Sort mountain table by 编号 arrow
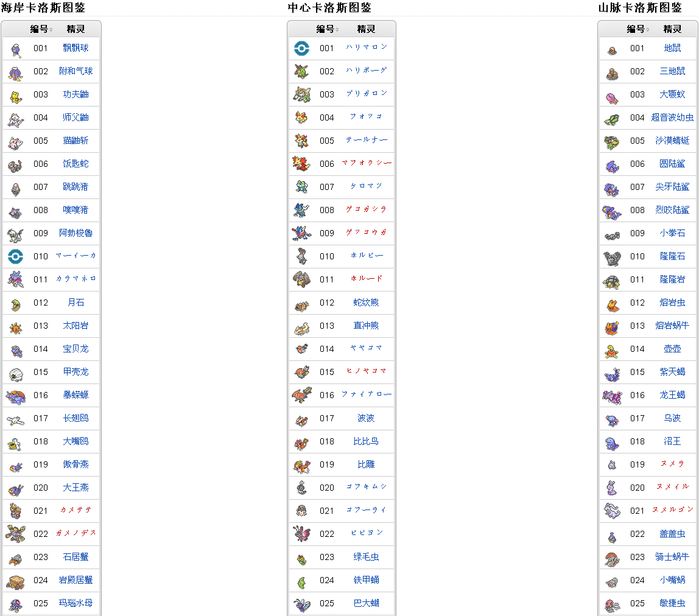 [648, 29]
